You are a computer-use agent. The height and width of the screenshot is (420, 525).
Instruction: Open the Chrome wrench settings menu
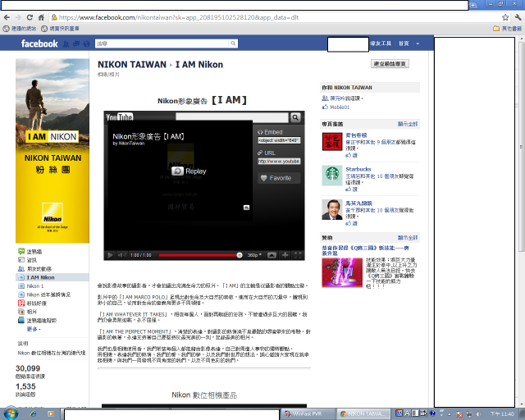click(x=518, y=17)
